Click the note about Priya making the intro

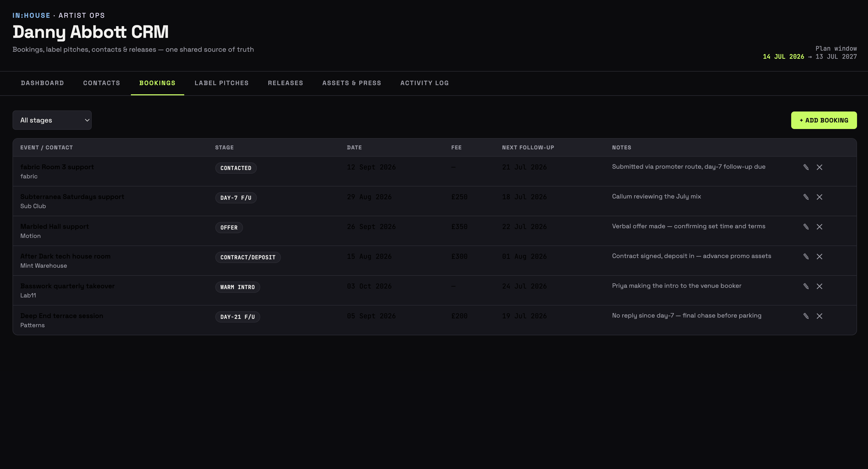click(x=677, y=286)
